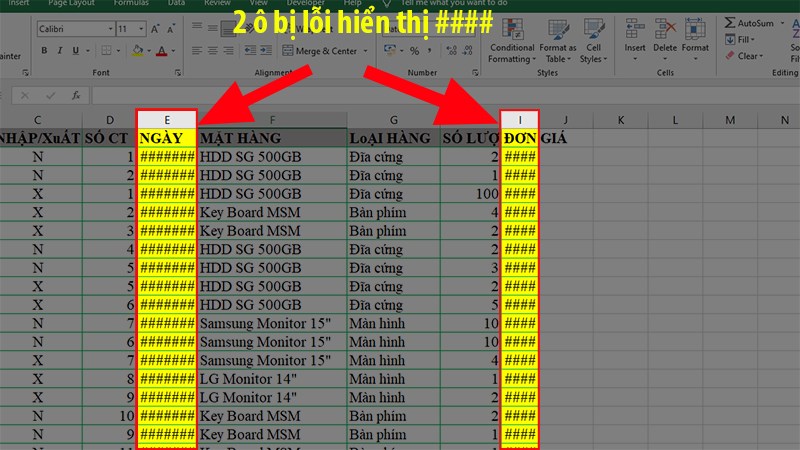The height and width of the screenshot is (450, 800).
Task: Click the Increase Font Size icon
Action: (x=156, y=29)
